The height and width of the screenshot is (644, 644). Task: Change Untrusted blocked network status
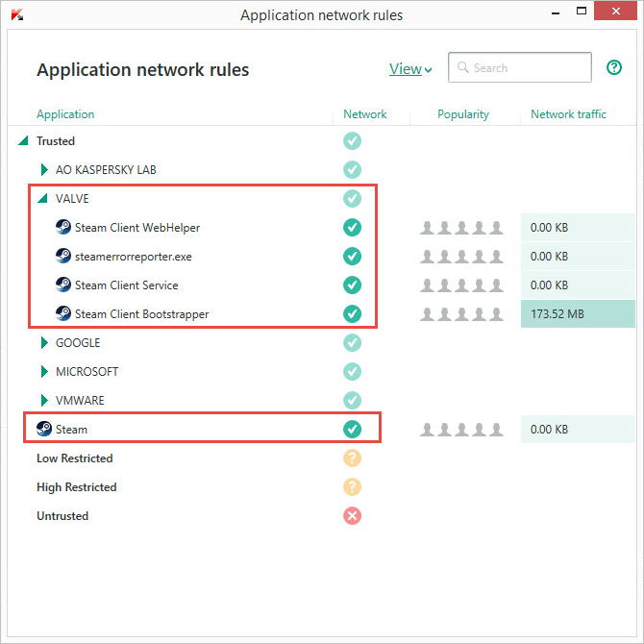(x=352, y=515)
